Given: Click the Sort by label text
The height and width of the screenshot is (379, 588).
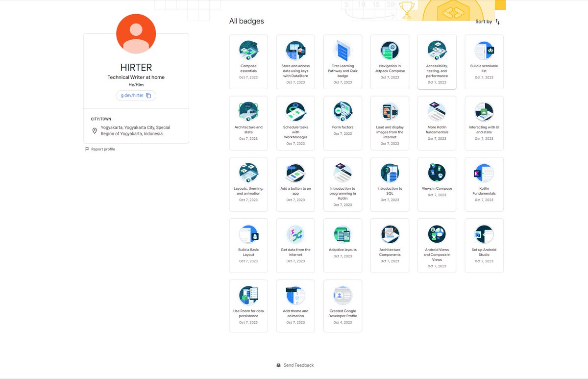Looking at the screenshot, I should (484, 22).
